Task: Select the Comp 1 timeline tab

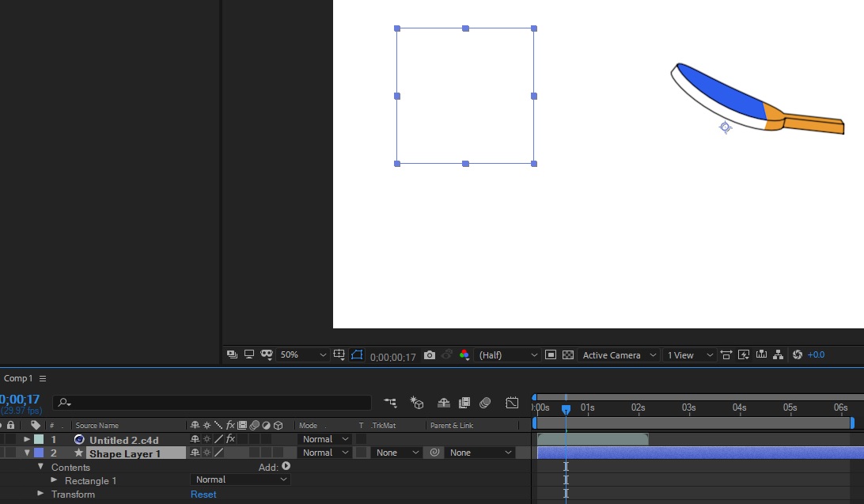Action: [17, 378]
